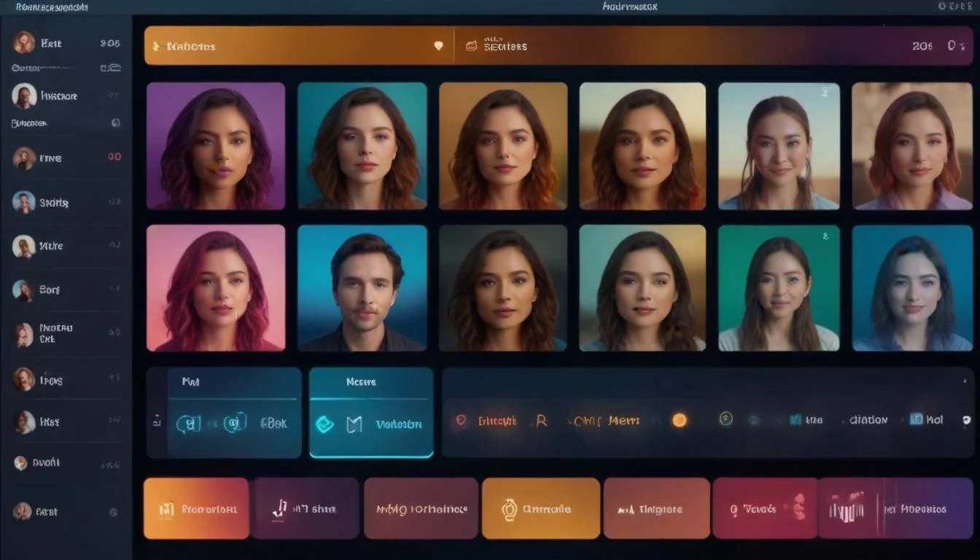
Task: Select the purple-background woman portrait
Action: point(216,146)
